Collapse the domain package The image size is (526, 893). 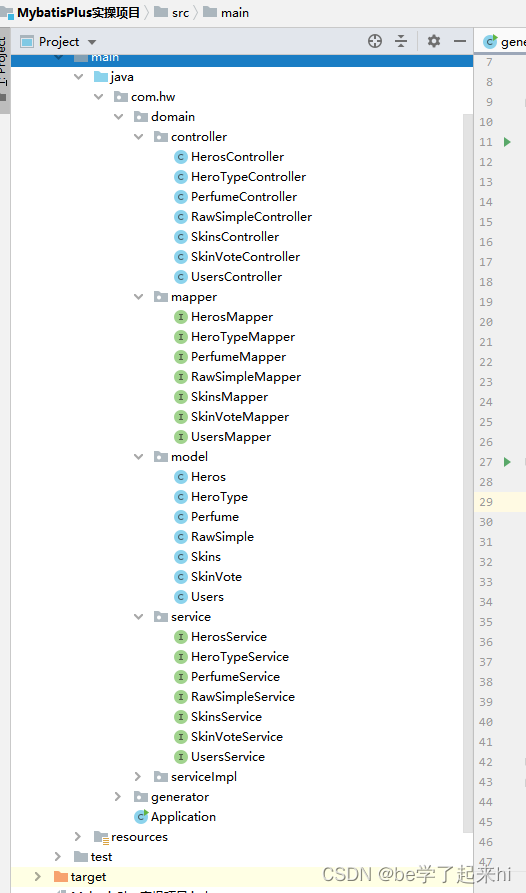pos(118,117)
